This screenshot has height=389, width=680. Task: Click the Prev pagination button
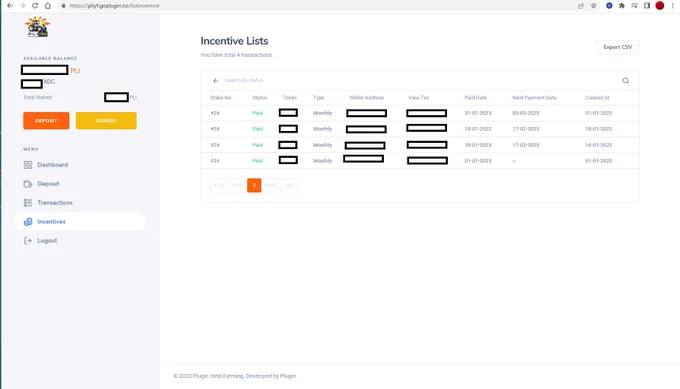click(238, 185)
